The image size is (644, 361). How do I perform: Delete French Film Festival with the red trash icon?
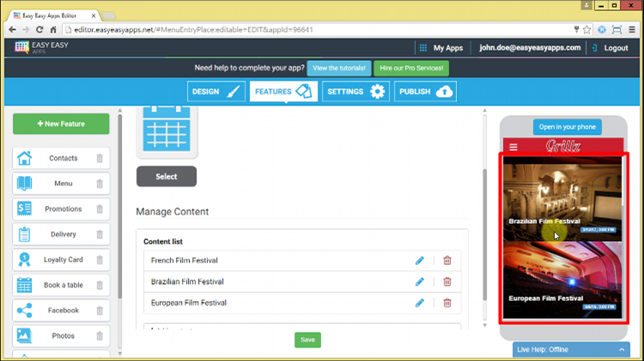(447, 261)
